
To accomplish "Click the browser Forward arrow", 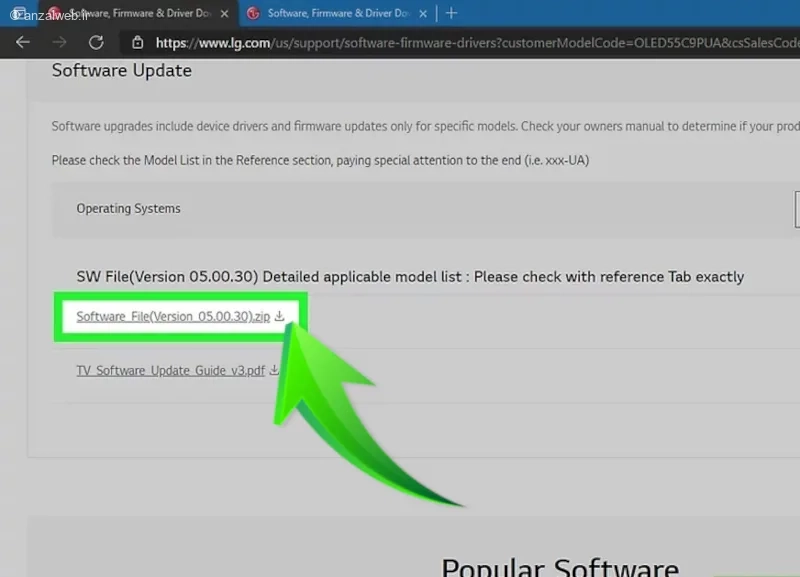I will (x=59, y=43).
